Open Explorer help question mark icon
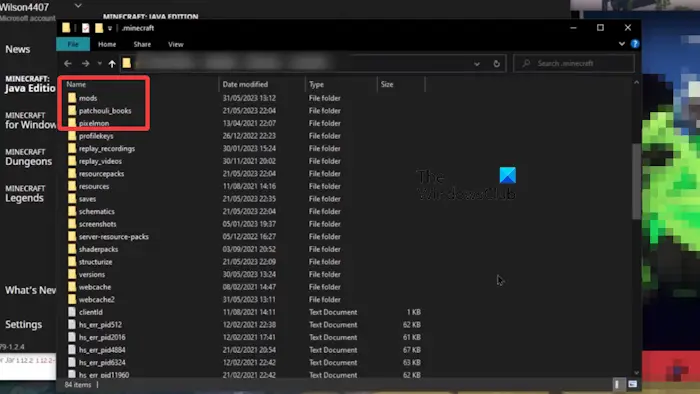700x394 pixels. pos(634,44)
